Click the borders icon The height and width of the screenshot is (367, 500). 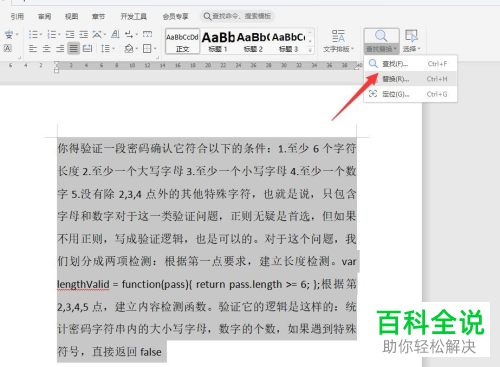[147, 49]
